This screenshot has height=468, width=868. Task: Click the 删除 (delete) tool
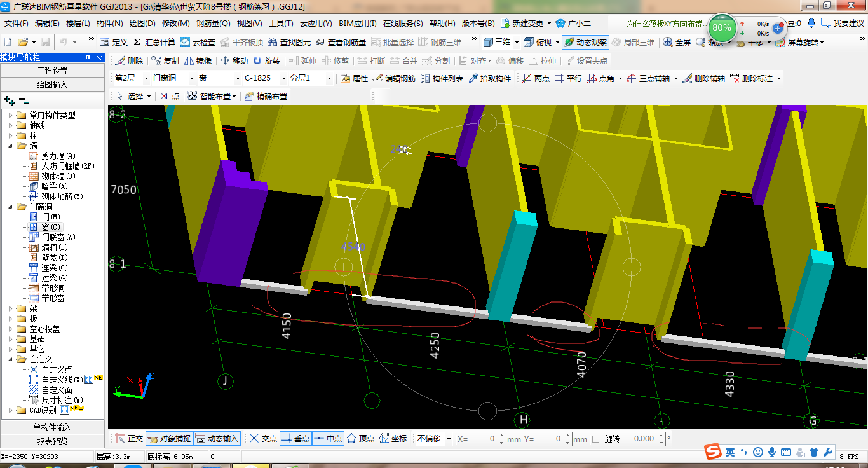129,61
